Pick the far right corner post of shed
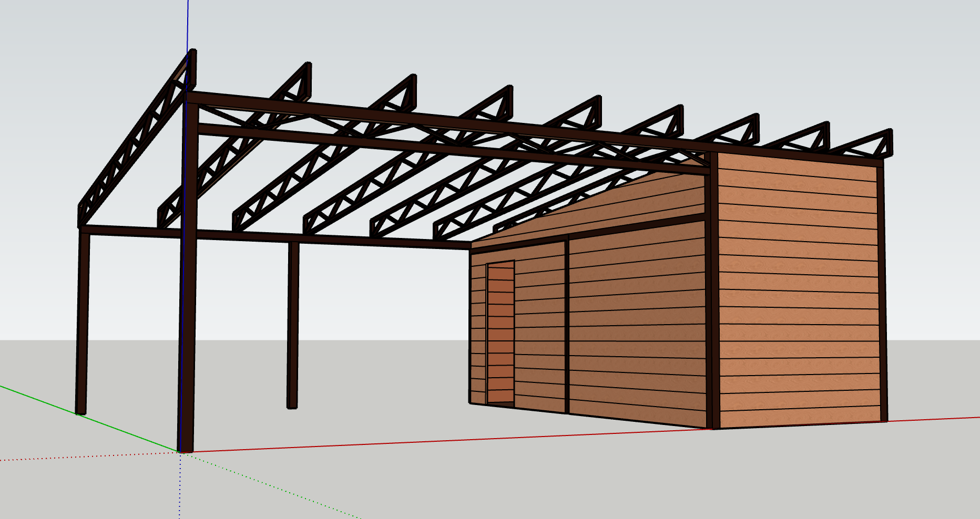 coord(882,294)
